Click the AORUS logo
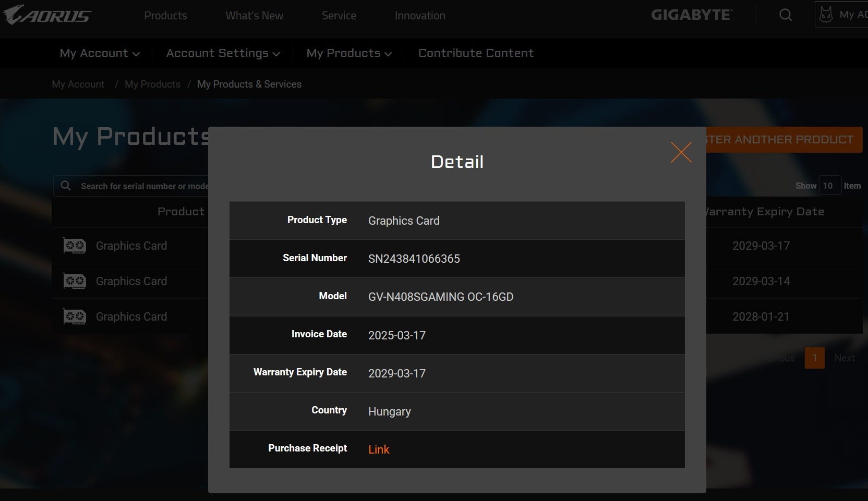Viewport: 868px width, 501px height. pyautogui.click(x=47, y=15)
